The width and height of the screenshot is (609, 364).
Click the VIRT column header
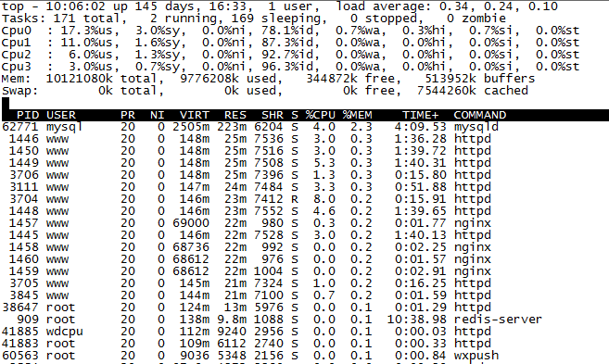coord(195,115)
